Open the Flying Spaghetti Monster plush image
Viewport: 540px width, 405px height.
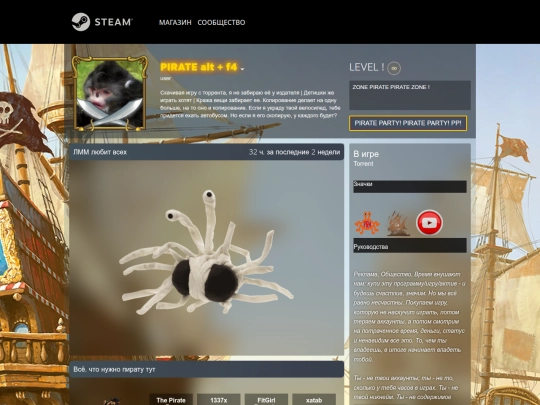[x=206, y=257]
